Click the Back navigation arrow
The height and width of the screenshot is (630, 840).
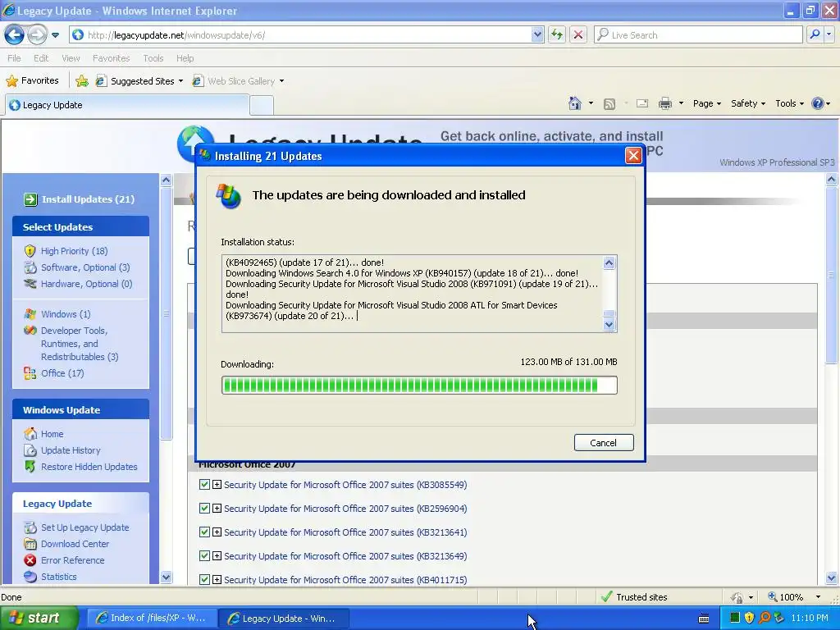coord(15,34)
